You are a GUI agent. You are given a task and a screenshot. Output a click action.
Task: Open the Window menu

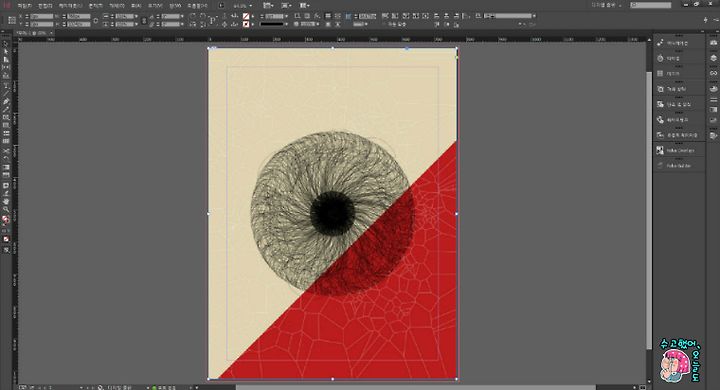click(174, 6)
